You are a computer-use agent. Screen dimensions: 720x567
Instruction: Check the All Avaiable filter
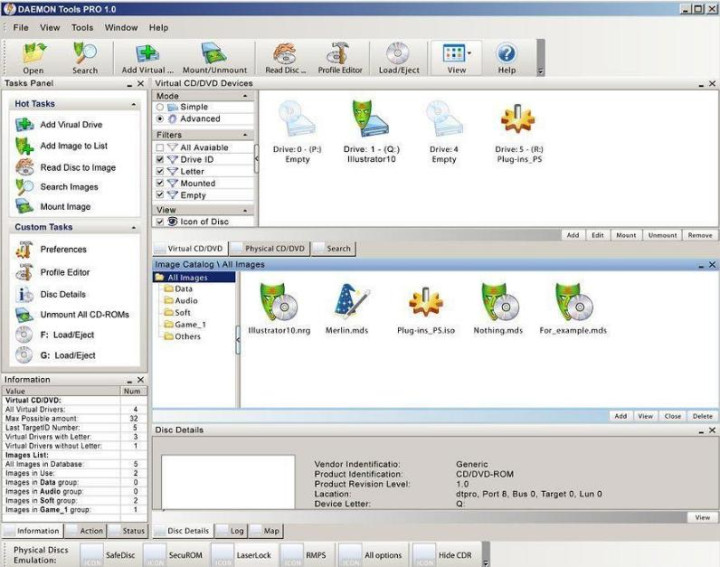pyautogui.click(x=160, y=147)
